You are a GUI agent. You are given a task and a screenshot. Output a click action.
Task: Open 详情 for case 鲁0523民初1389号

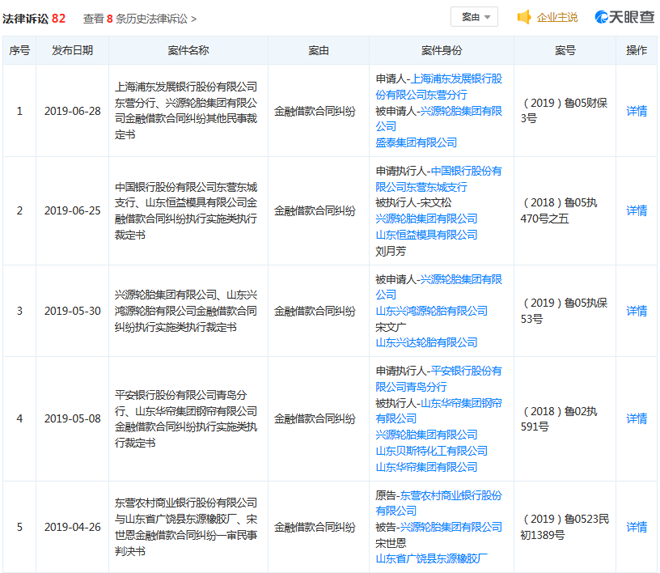[x=636, y=527]
